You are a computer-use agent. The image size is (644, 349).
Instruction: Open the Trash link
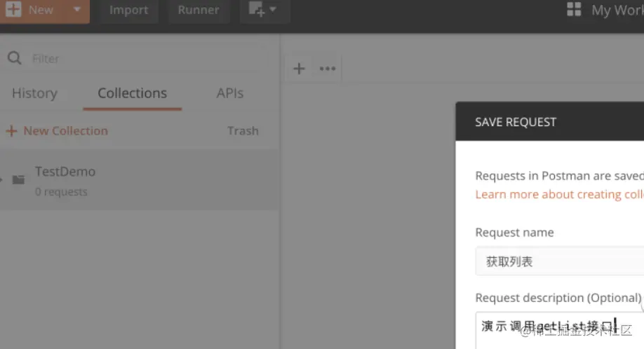point(243,131)
